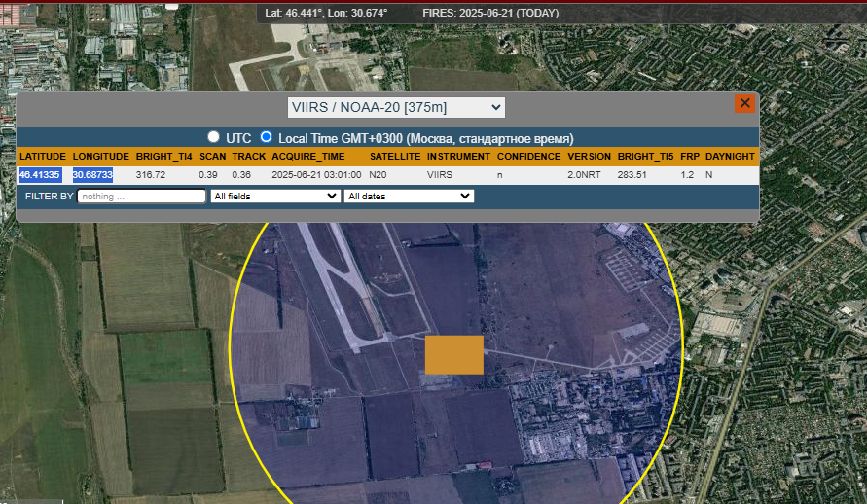Sort by INSTRUMENT column header

pyautogui.click(x=458, y=157)
